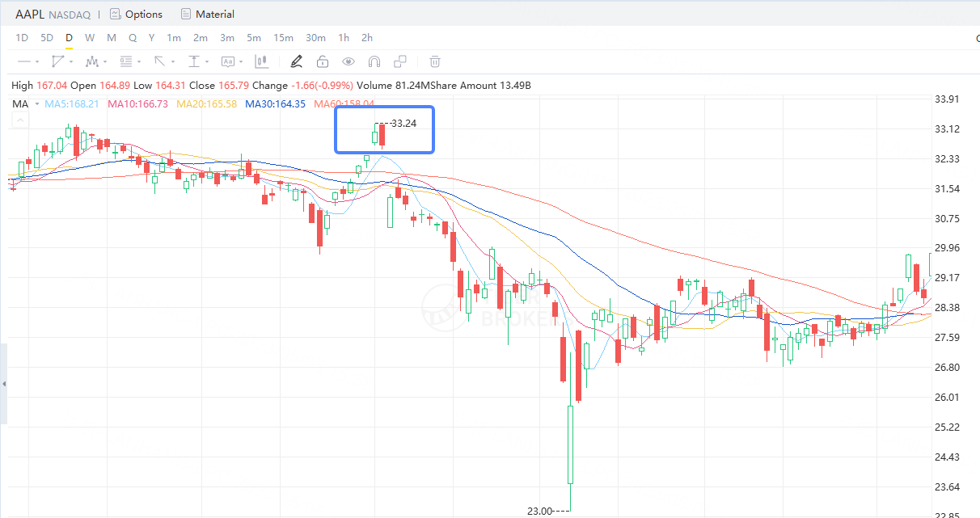This screenshot has width=980, height=518.
Task: Open the Options page
Action: 136,14
